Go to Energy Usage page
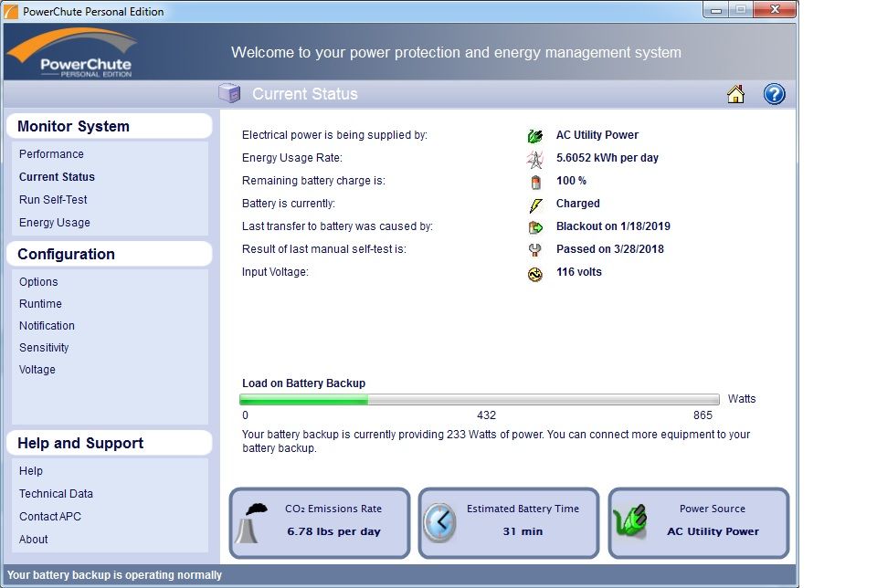 point(55,223)
